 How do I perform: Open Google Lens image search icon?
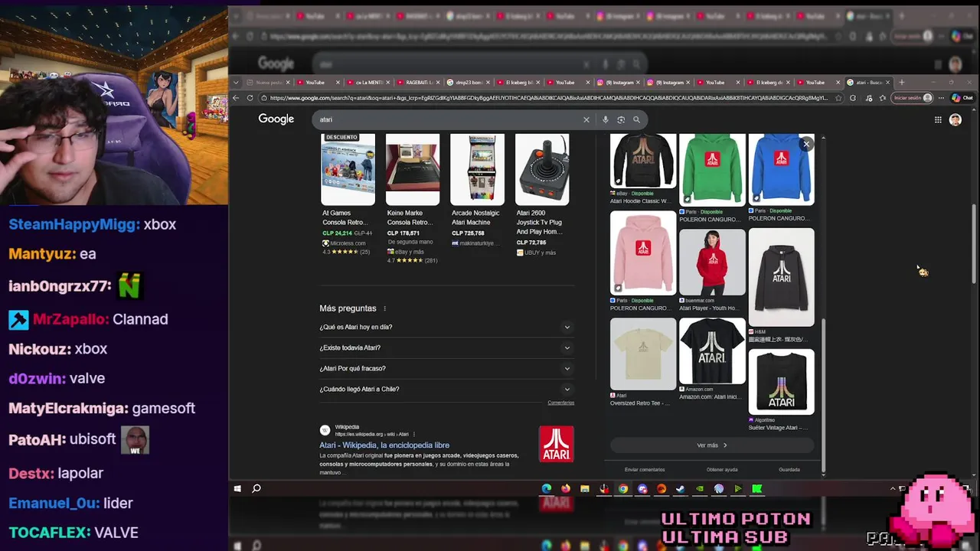click(x=621, y=119)
